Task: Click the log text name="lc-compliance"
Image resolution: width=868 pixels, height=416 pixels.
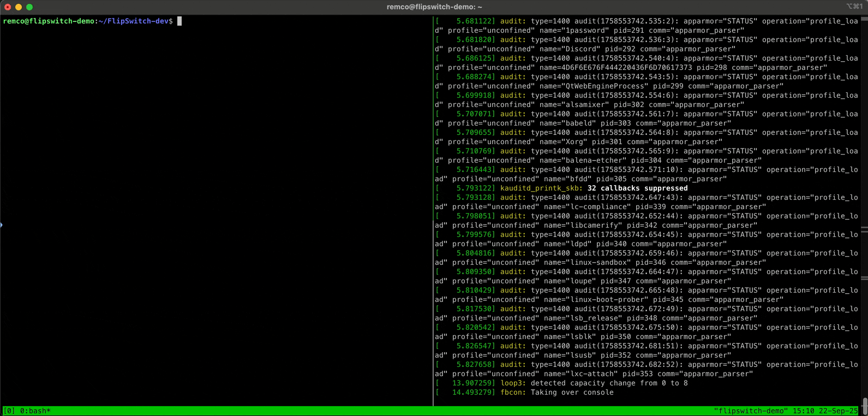Action: pos(588,207)
